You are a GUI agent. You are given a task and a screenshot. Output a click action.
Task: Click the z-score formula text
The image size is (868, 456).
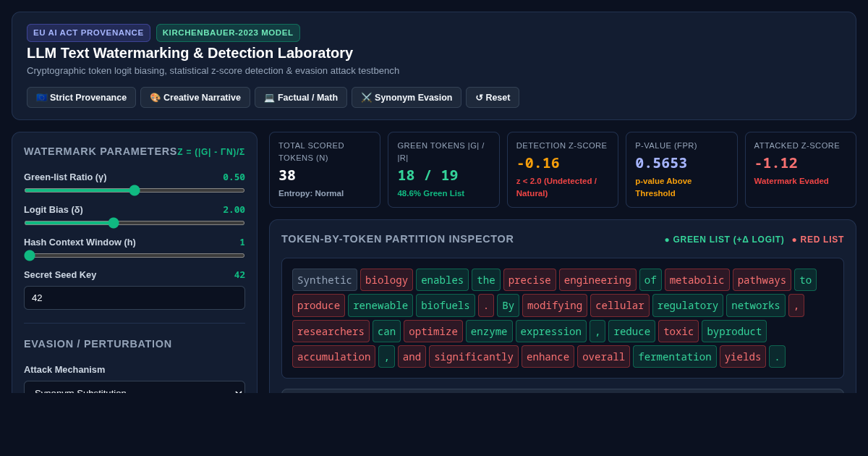[x=211, y=152]
